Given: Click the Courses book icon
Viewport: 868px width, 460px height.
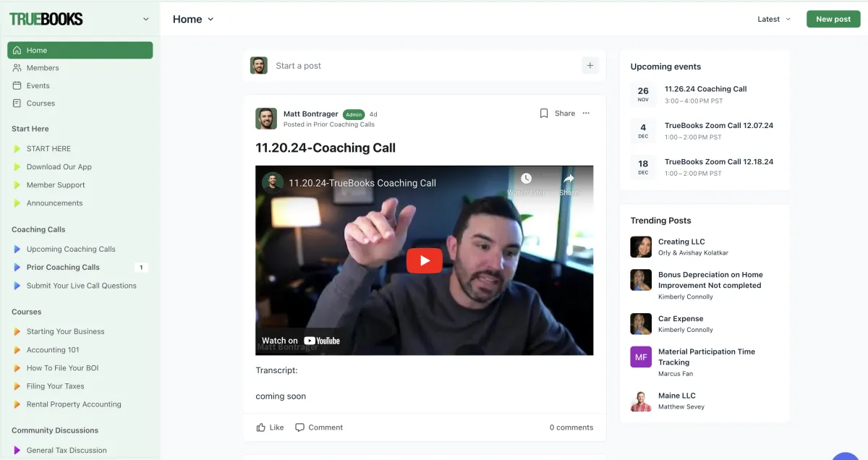Looking at the screenshot, I should [17, 103].
